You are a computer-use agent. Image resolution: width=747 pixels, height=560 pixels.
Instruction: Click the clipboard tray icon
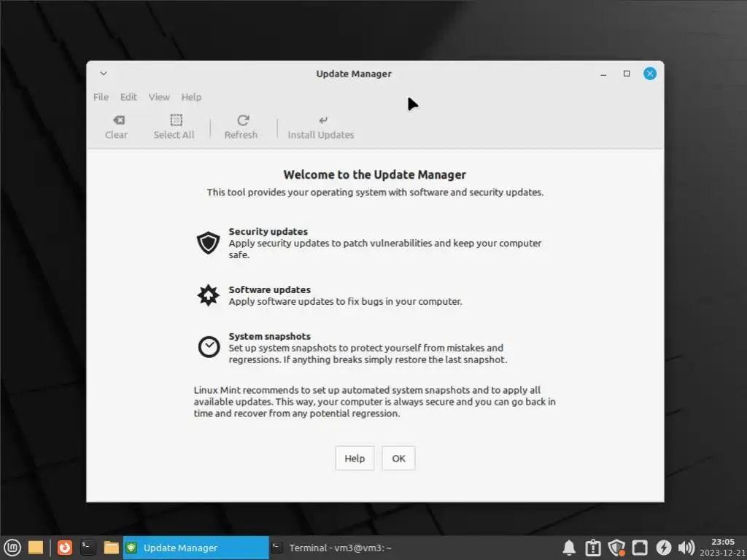[x=592, y=548]
